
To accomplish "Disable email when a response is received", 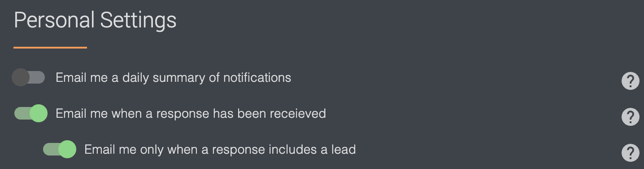I will click(x=30, y=113).
